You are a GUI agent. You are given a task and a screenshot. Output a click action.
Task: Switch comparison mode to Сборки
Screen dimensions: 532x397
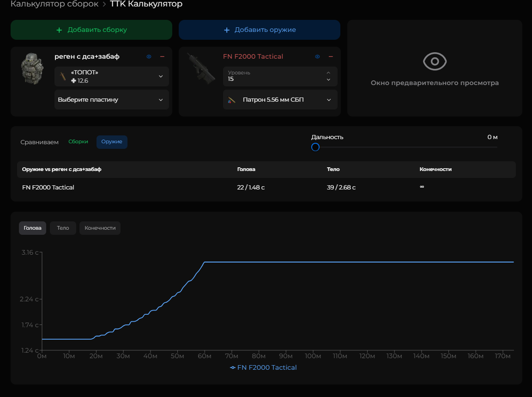coord(78,142)
